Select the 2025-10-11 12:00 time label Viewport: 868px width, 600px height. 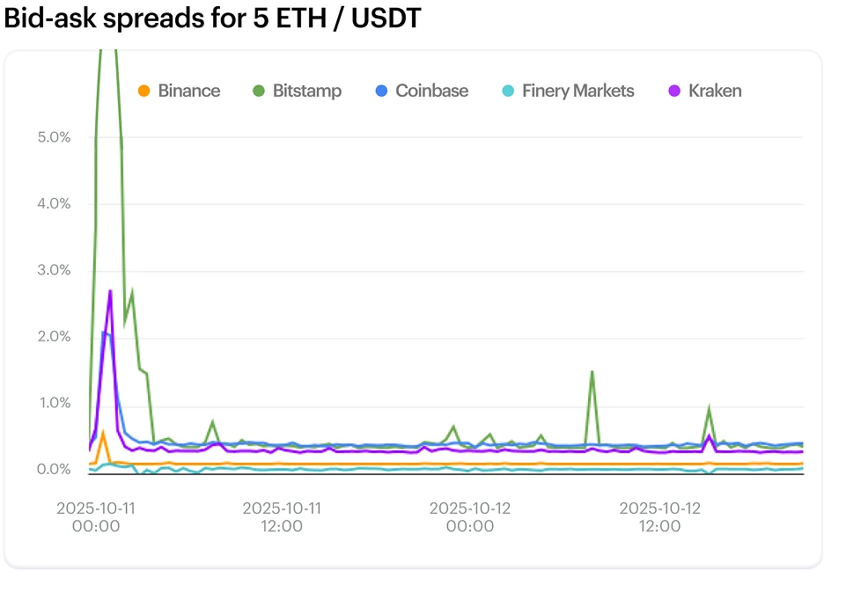pos(282,517)
